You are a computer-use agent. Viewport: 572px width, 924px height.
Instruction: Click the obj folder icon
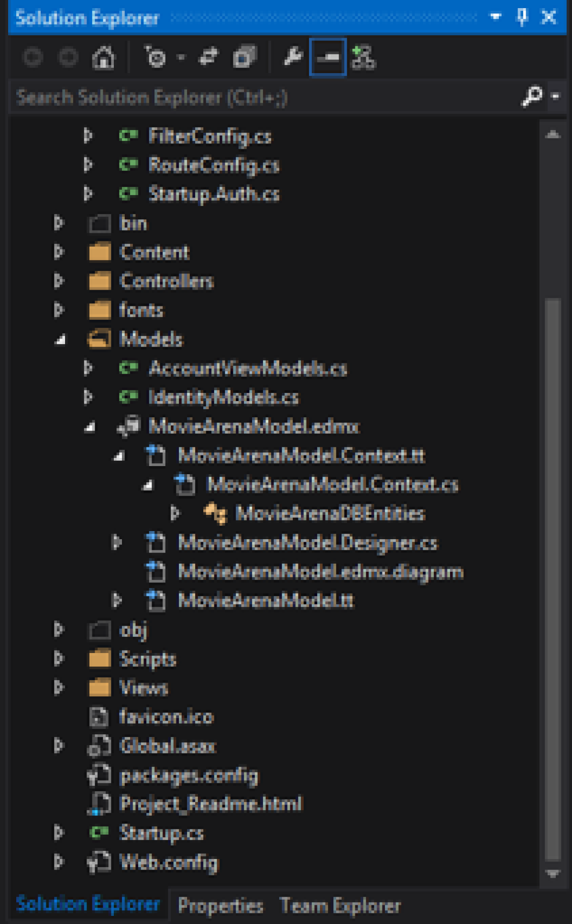pos(99,630)
